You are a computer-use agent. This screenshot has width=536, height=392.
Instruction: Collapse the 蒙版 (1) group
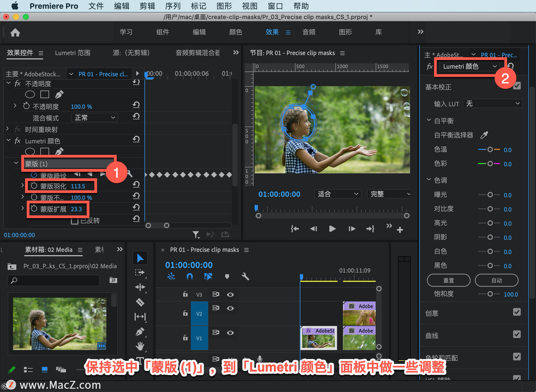pos(16,163)
